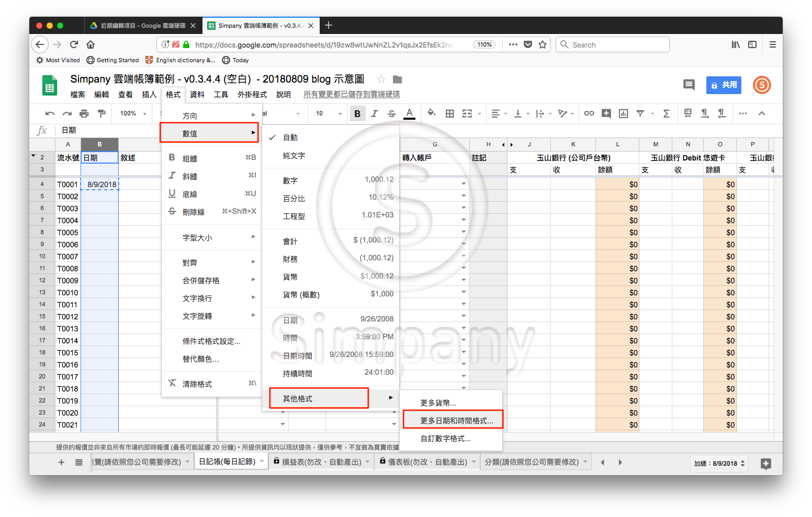812x517 pixels.
Task: Click the paint format roller icon
Action: [101, 113]
